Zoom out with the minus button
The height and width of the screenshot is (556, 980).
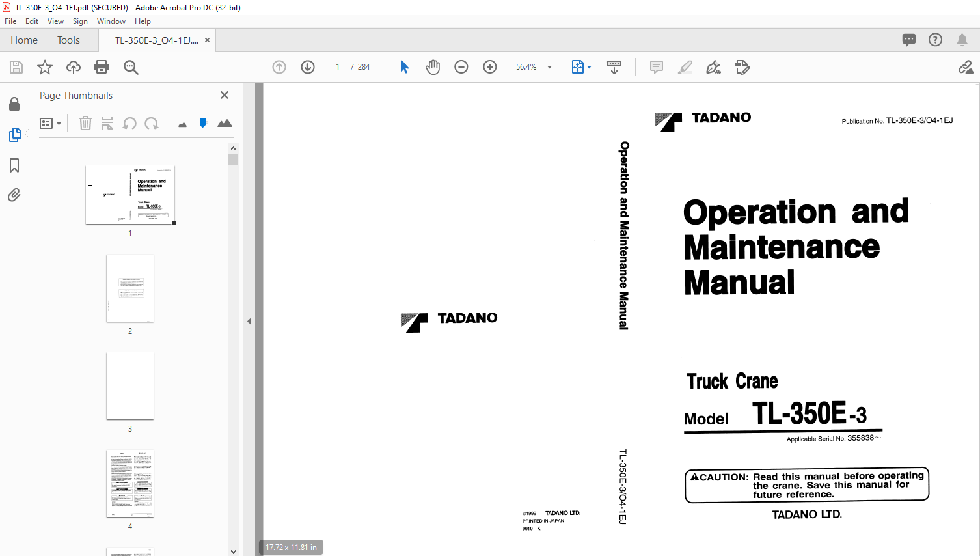tap(461, 67)
